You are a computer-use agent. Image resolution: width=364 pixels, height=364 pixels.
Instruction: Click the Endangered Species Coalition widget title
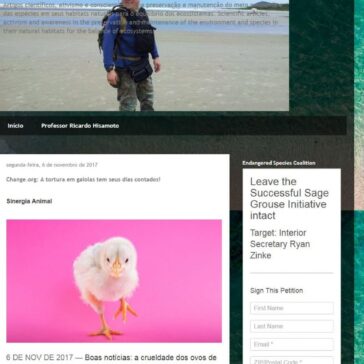(x=279, y=163)
